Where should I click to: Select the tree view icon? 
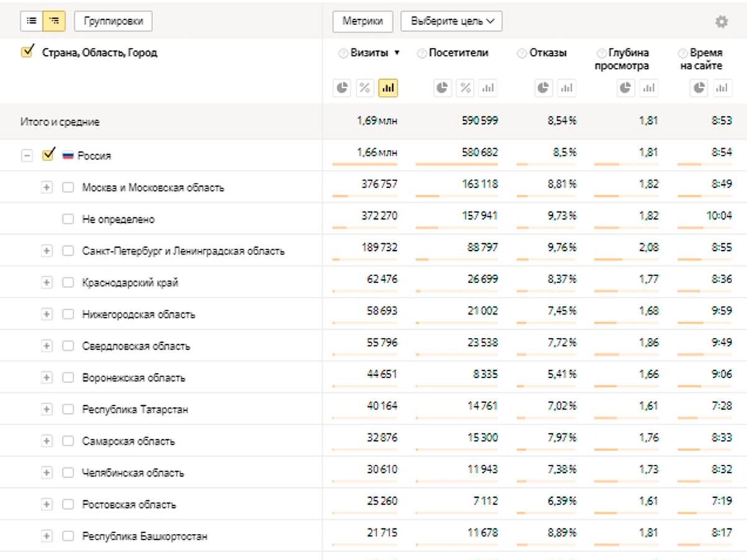pos(54,21)
